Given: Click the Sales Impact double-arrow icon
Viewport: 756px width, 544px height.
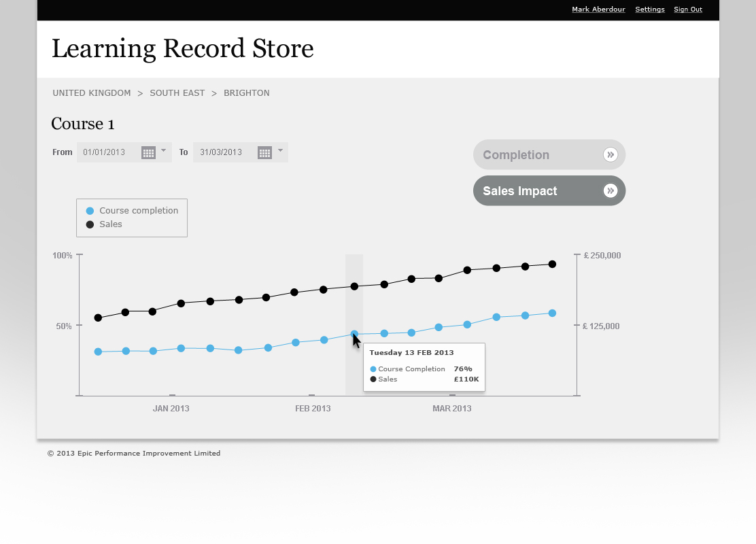Looking at the screenshot, I should click(611, 191).
